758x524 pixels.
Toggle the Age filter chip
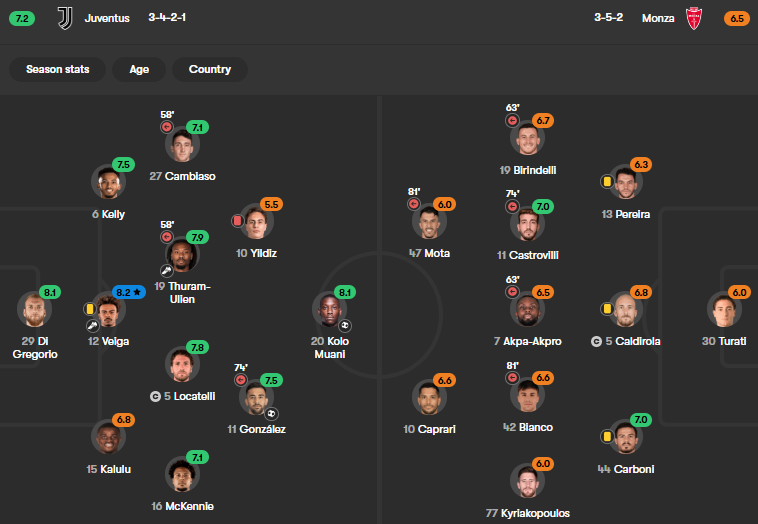tap(139, 69)
